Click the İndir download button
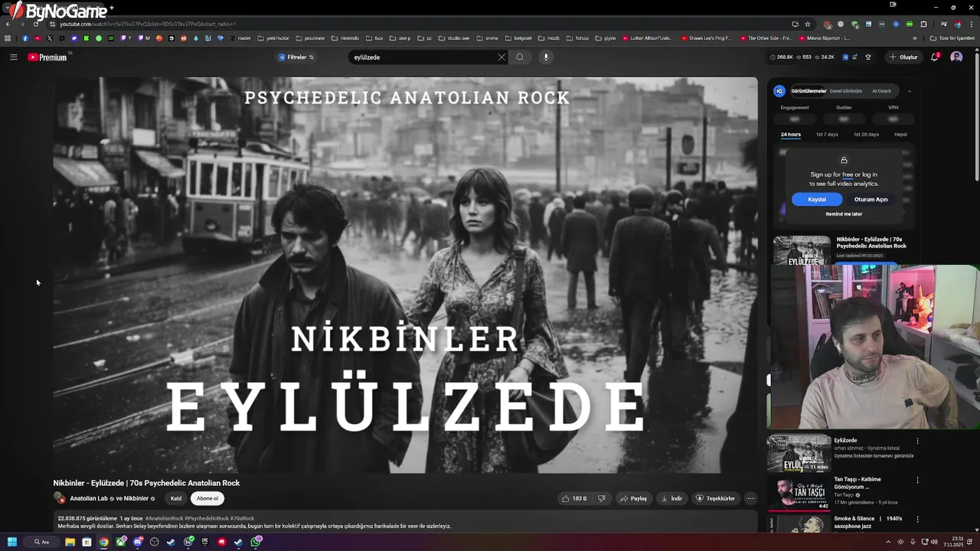The height and width of the screenshot is (551, 980). (671, 499)
